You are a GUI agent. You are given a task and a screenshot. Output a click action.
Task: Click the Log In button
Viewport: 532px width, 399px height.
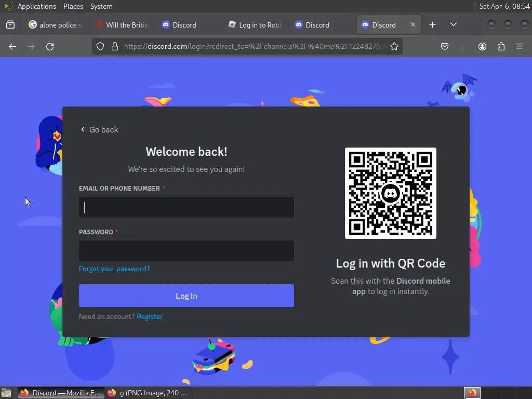click(187, 296)
